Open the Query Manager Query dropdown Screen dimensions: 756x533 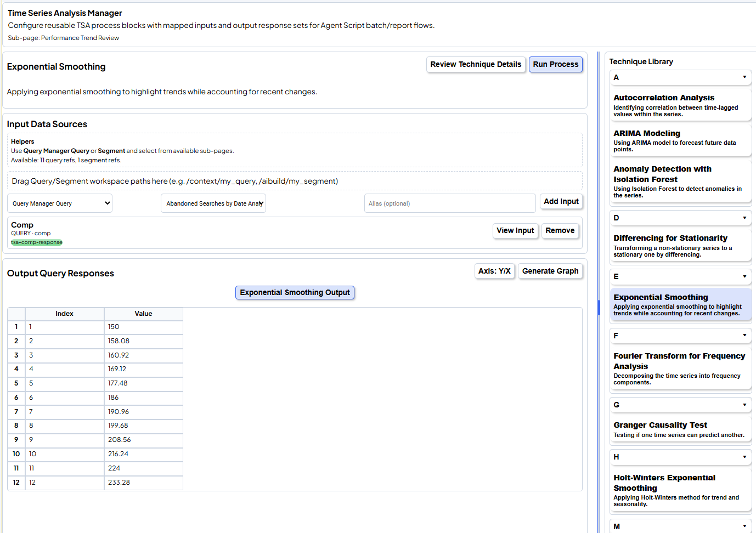tap(60, 203)
